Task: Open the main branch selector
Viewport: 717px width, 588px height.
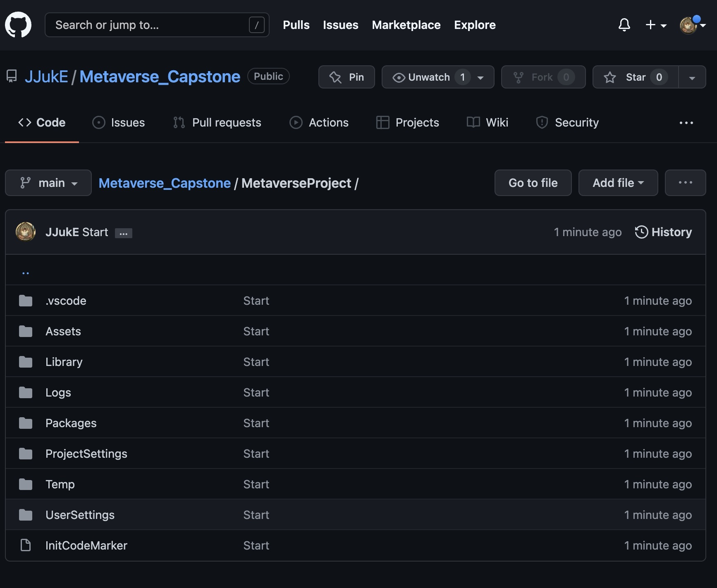Action: click(x=48, y=183)
